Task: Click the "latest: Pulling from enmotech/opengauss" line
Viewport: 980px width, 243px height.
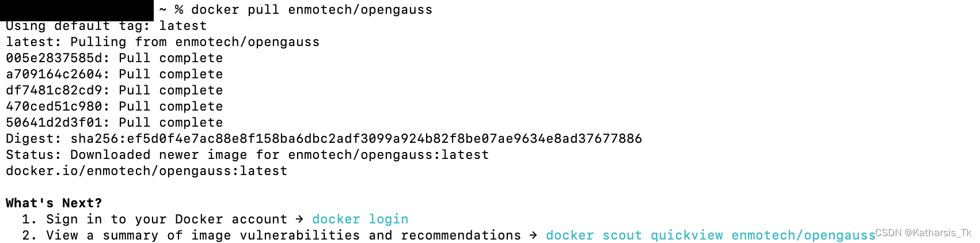Action: pos(162,42)
